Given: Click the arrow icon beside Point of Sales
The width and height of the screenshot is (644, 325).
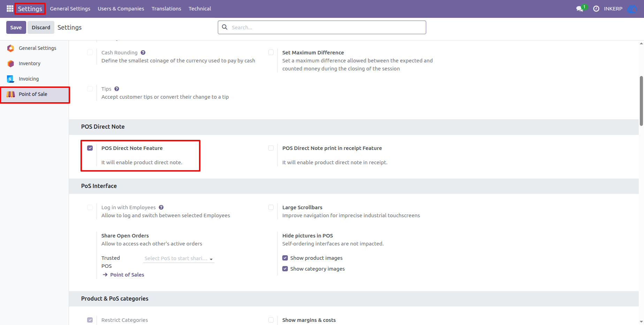Looking at the screenshot, I should coord(105,275).
